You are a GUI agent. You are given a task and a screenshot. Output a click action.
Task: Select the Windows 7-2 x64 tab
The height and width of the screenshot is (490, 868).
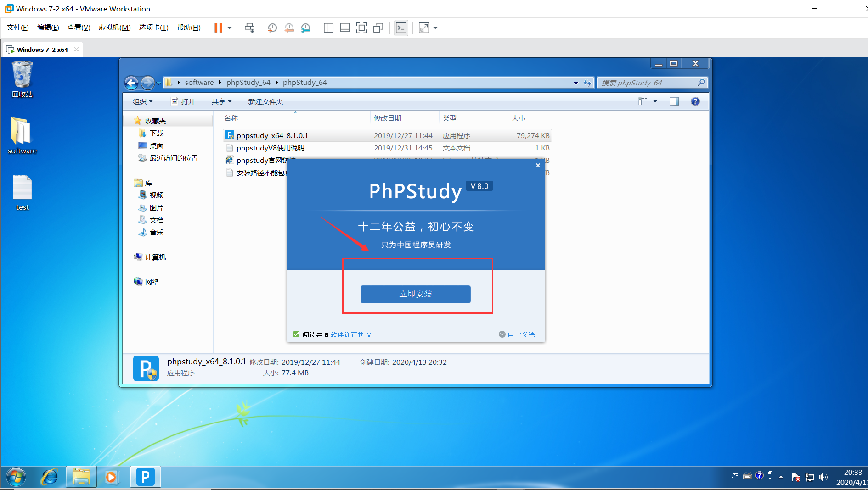pos(42,50)
